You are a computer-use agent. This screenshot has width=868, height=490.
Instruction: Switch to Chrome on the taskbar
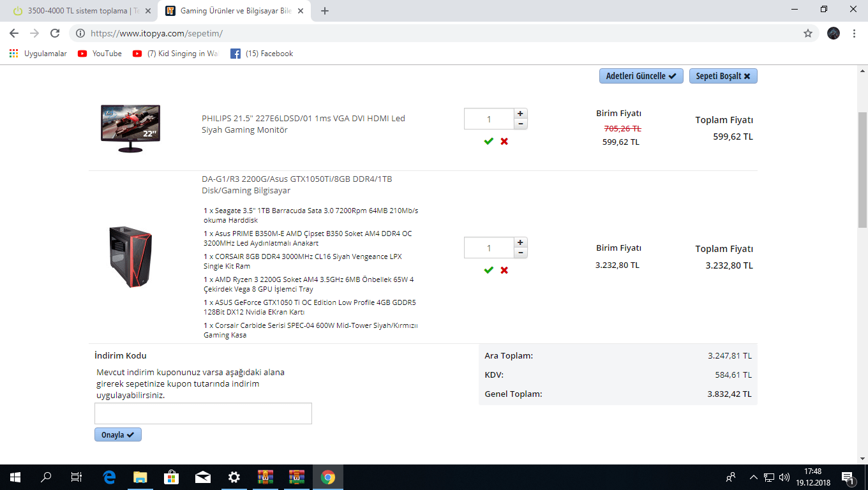pyautogui.click(x=328, y=477)
